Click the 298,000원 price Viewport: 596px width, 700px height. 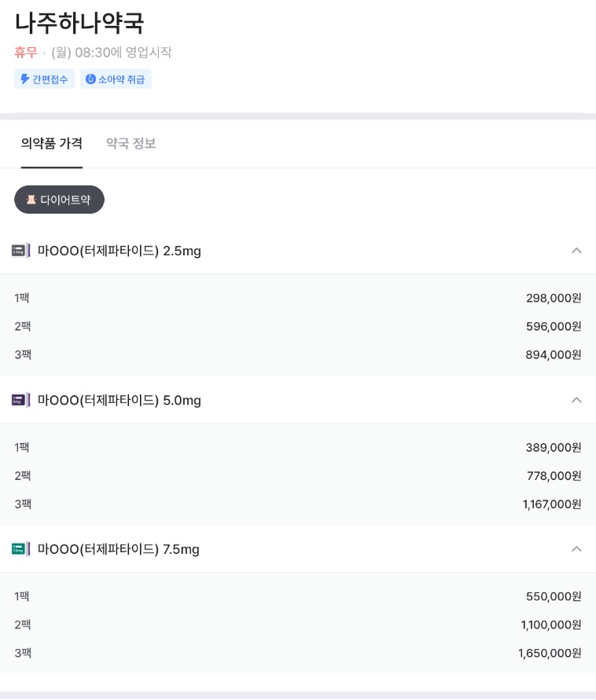(554, 298)
